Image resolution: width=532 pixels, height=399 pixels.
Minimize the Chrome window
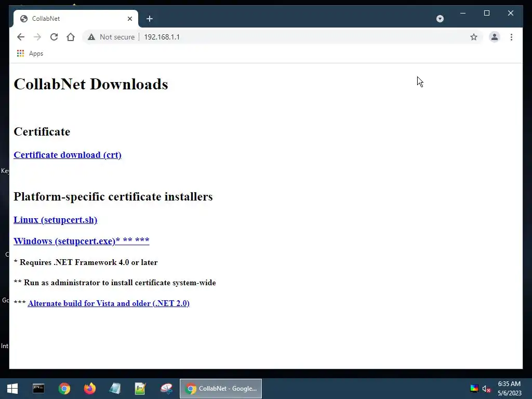pos(463,13)
